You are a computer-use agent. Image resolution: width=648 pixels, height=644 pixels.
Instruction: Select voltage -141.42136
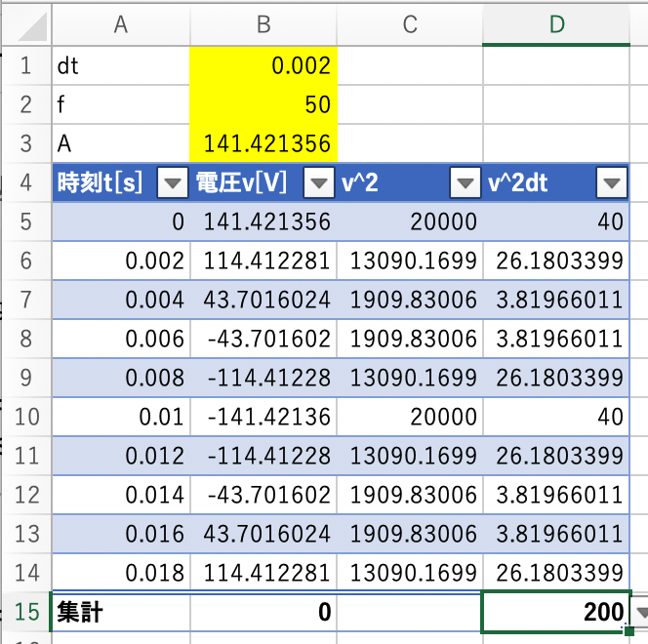tap(263, 417)
